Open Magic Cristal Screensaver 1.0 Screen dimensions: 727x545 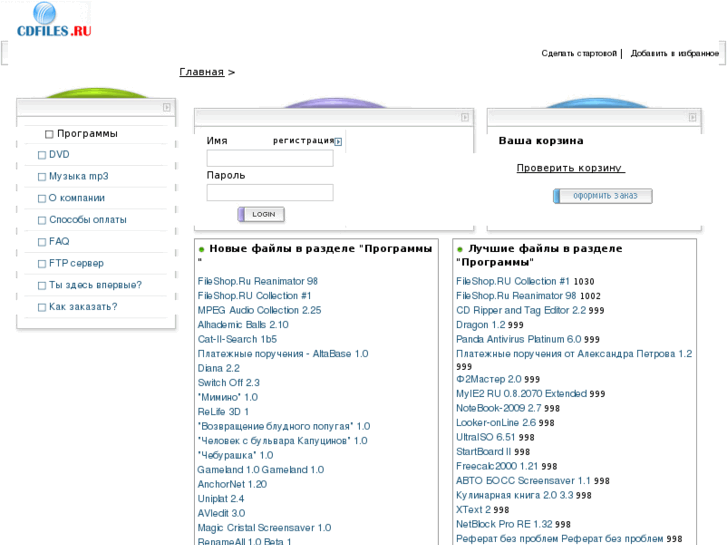pyautogui.click(x=264, y=527)
